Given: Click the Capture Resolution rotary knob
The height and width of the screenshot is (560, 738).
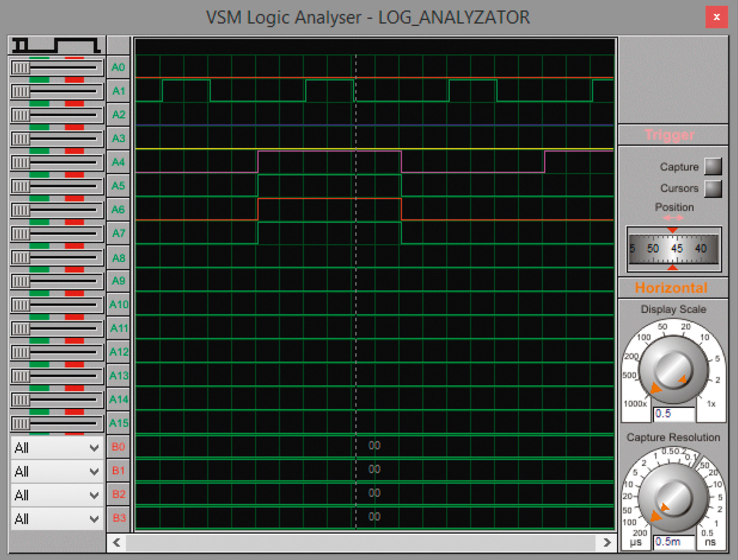Looking at the screenshot, I should (x=673, y=497).
